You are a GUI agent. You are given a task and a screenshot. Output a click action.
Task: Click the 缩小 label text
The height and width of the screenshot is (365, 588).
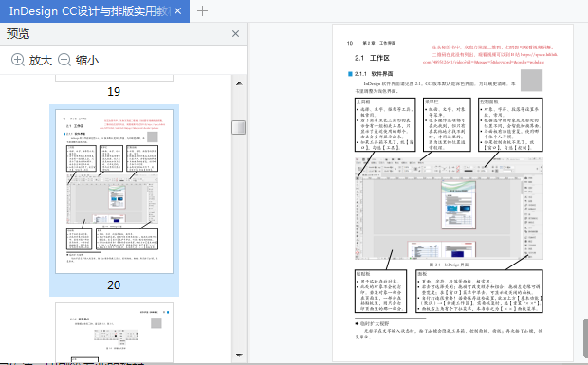tap(87, 61)
